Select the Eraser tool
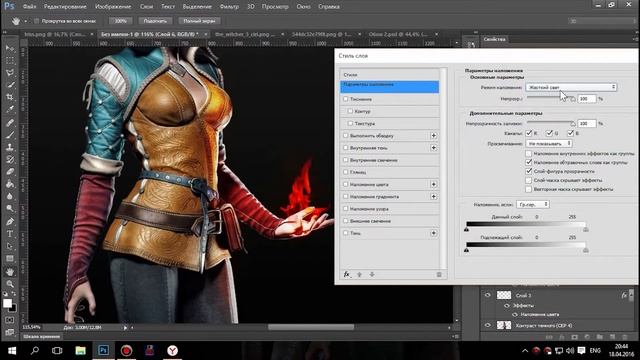Image resolution: width=640 pixels, height=360 pixels. tap(10, 171)
